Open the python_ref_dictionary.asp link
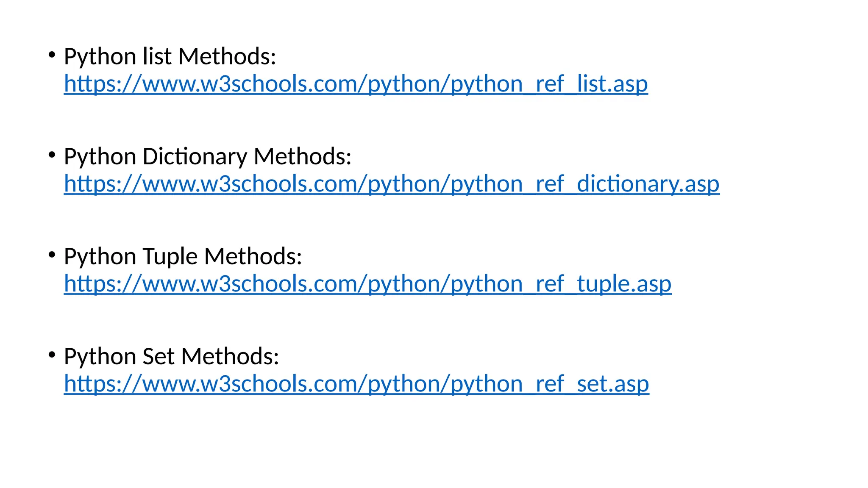The height and width of the screenshot is (488, 868). (x=391, y=184)
